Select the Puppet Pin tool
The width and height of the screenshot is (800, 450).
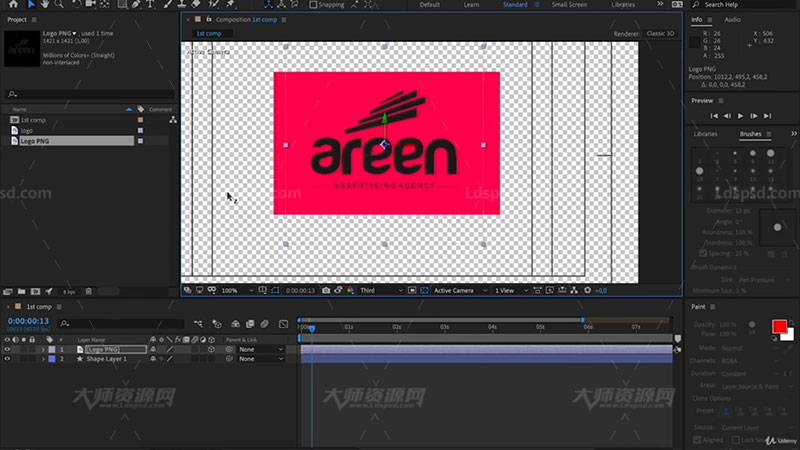point(230,4)
